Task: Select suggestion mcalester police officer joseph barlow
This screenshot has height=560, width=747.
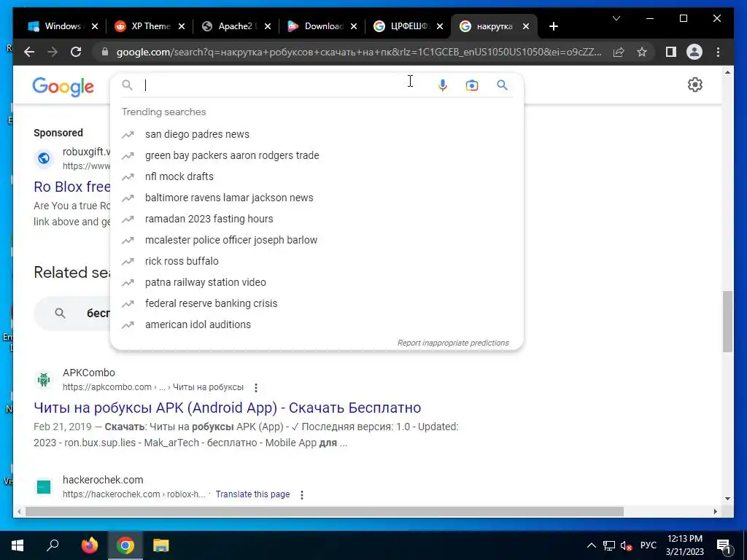Action: pos(317,240)
